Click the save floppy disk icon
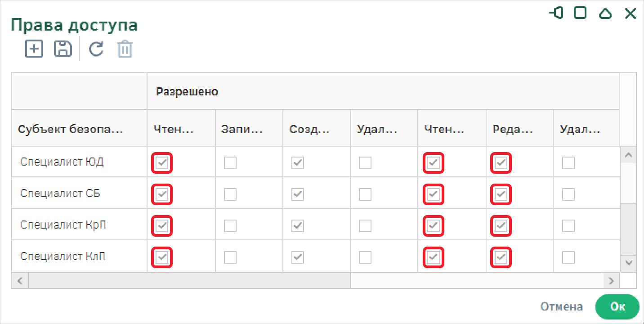This screenshot has height=324, width=644. [x=63, y=49]
